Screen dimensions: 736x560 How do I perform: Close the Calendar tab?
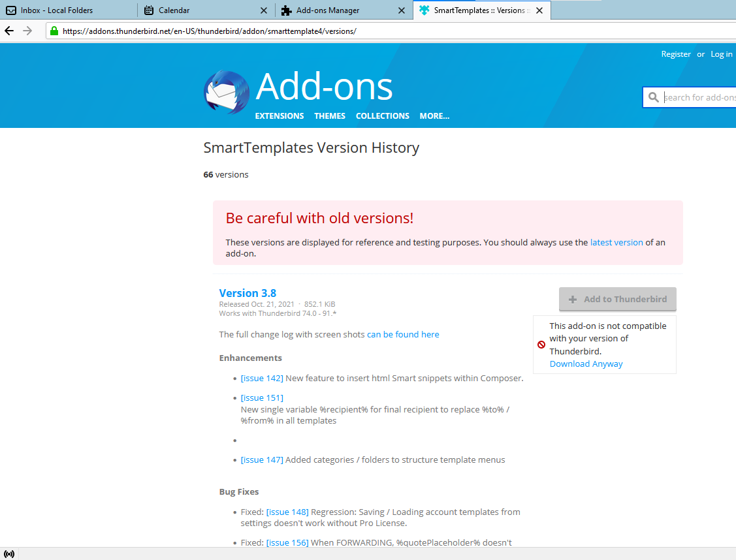tap(264, 10)
